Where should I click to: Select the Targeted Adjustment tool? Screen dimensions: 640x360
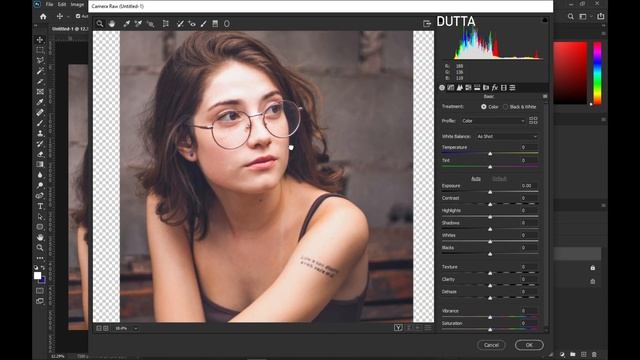pyautogui.click(x=151, y=24)
